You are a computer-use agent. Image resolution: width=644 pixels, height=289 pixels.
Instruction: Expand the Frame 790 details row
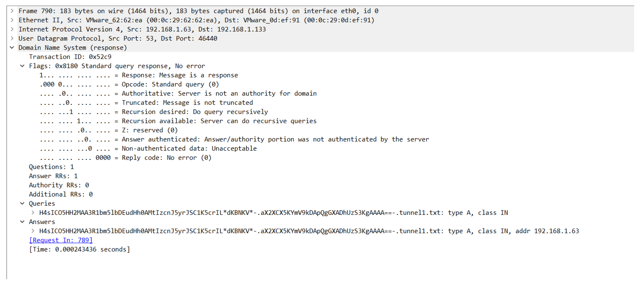[x=12, y=11]
